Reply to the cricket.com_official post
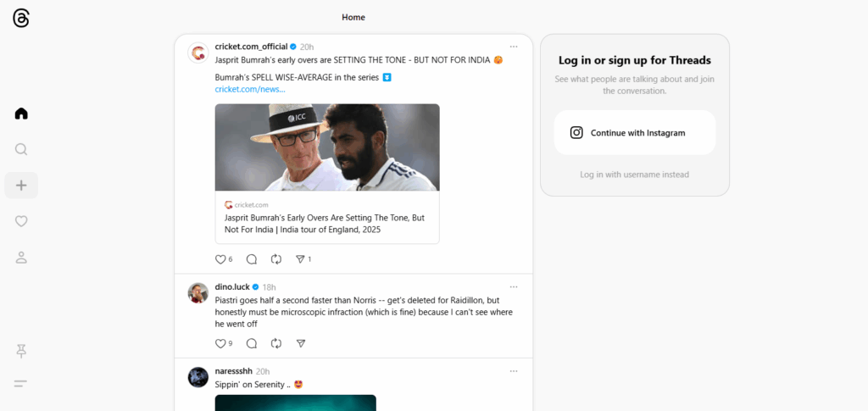This screenshot has width=868, height=411. coord(251,258)
